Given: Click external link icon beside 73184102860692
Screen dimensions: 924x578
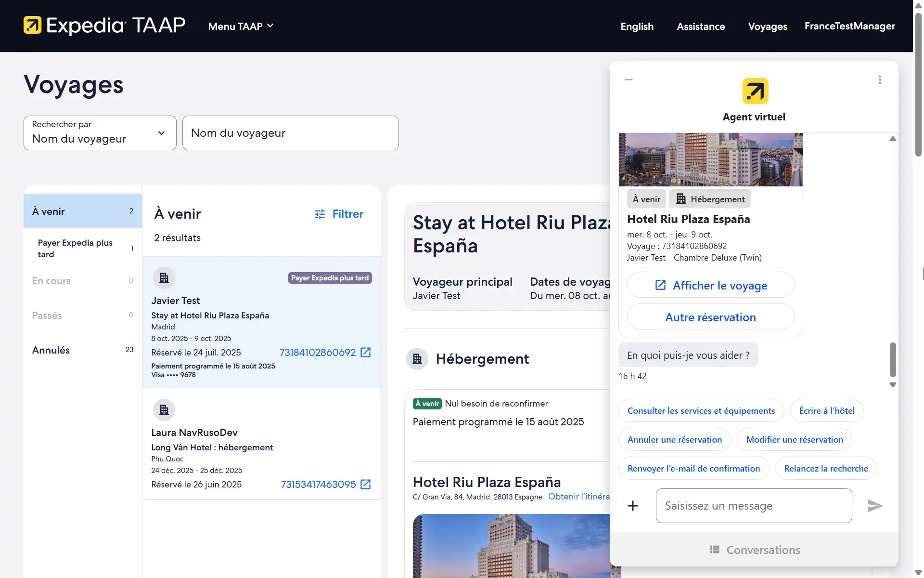Looking at the screenshot, I should [x=366, y=353].
